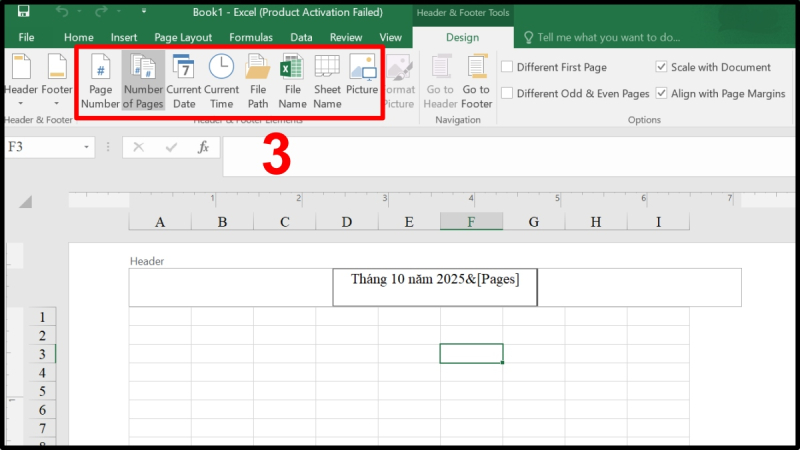The width and height of the screenshot is (800, 450).
Task: Insert File Name element
Action: point(292,81)
